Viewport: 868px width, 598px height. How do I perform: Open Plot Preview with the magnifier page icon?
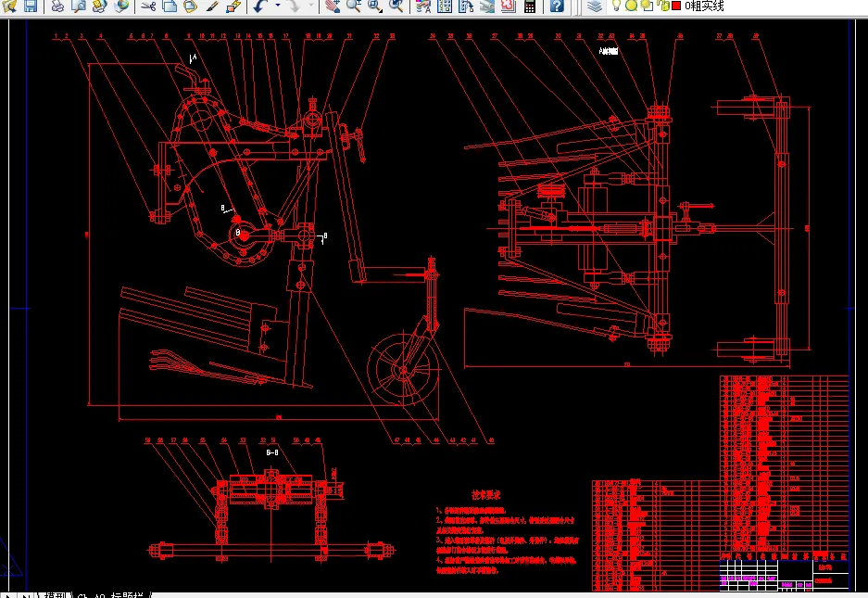(x=79, y=6)
